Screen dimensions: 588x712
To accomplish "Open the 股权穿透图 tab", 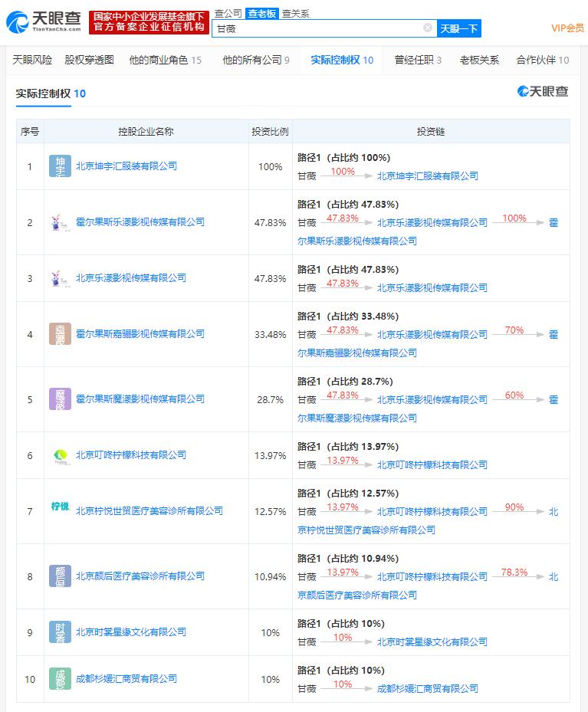I will [x=89, y=60].
